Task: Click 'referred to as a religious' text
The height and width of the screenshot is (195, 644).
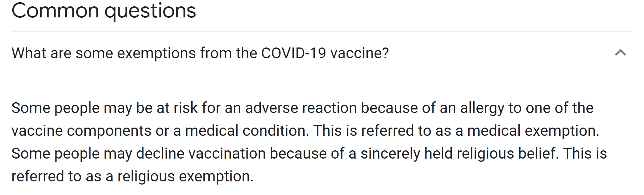Action: 93,176
